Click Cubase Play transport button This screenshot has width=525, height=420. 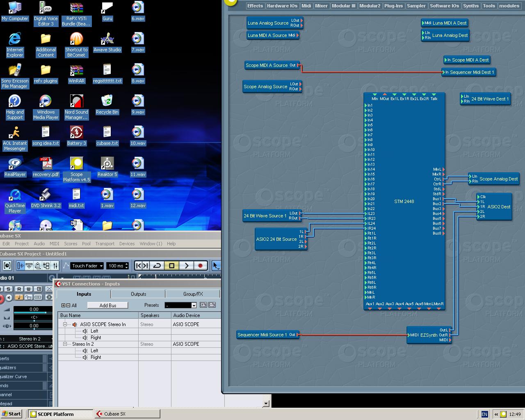(x=186, y=266)
